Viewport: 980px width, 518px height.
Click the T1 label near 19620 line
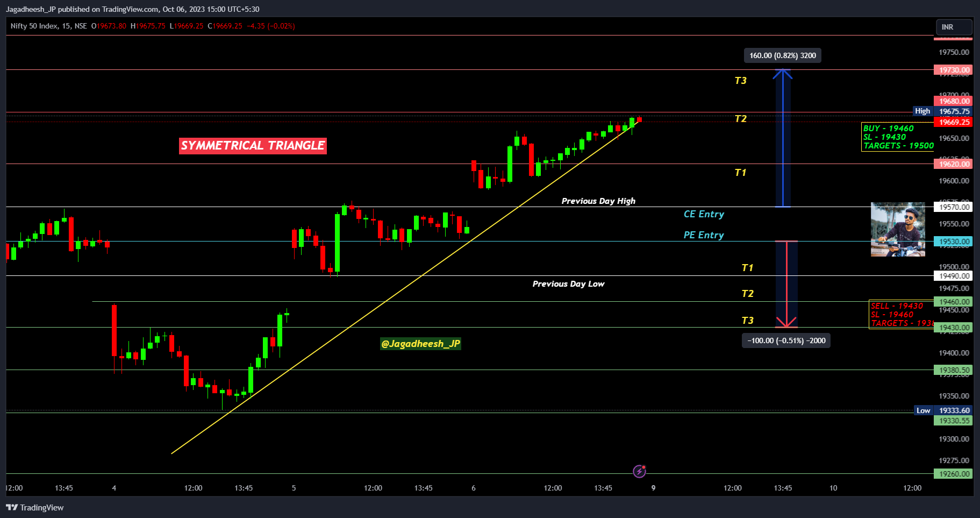(741, 173)
